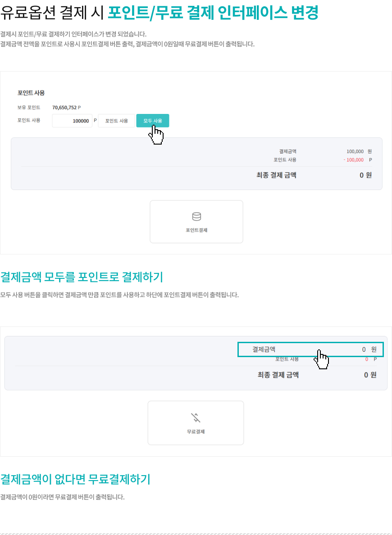The height and width of the screenshot is (535, 392).
Task: Select the 포인트결제 label text
Action: pos(196,230)
